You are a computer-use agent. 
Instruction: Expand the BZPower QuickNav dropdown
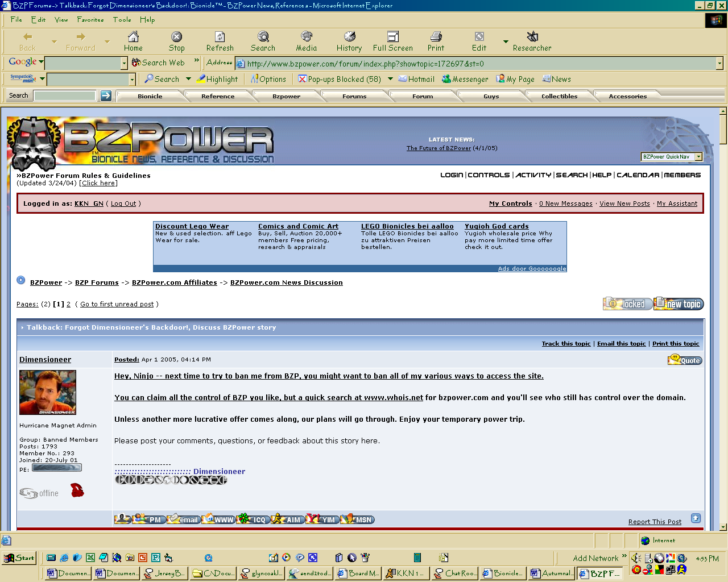pyautogui.click(x=699, y=157)
